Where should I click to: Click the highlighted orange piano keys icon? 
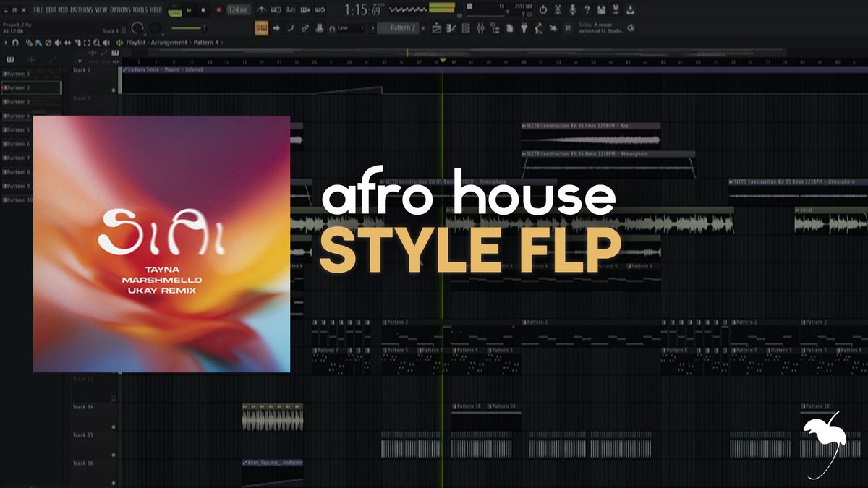click(x=261, y=27)
